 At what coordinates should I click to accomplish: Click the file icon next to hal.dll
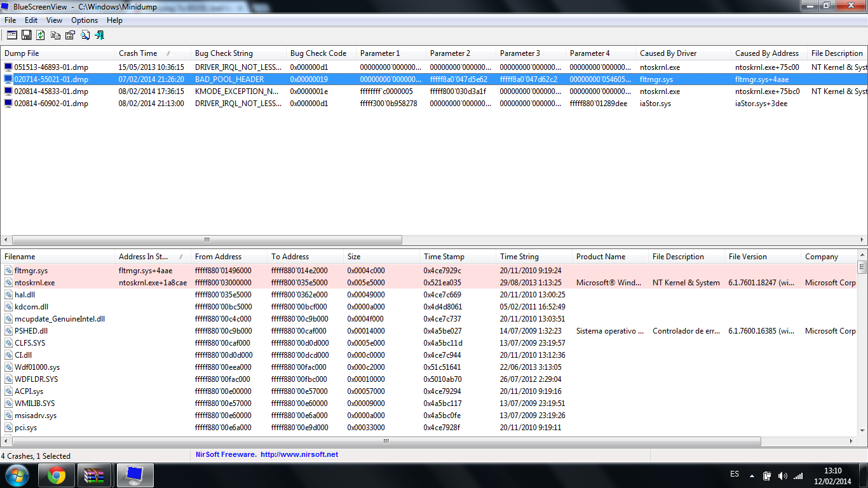point(8,295)
